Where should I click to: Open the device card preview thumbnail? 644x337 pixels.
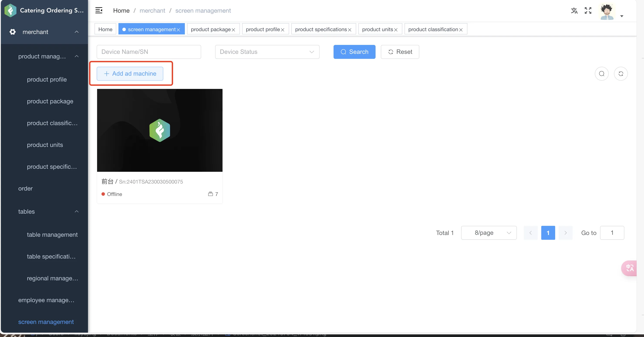pos(160,130)
